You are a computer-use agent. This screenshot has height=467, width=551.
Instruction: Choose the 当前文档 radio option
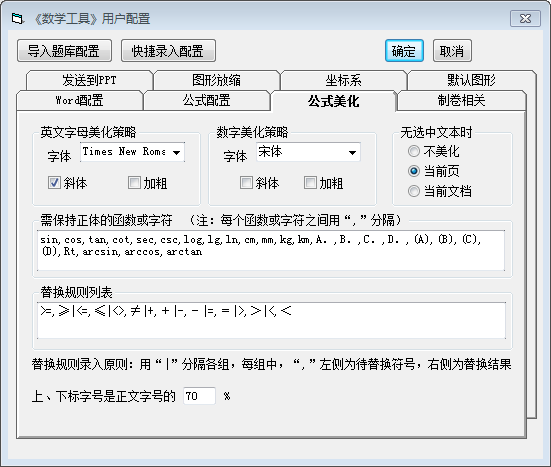coord(414,192)
